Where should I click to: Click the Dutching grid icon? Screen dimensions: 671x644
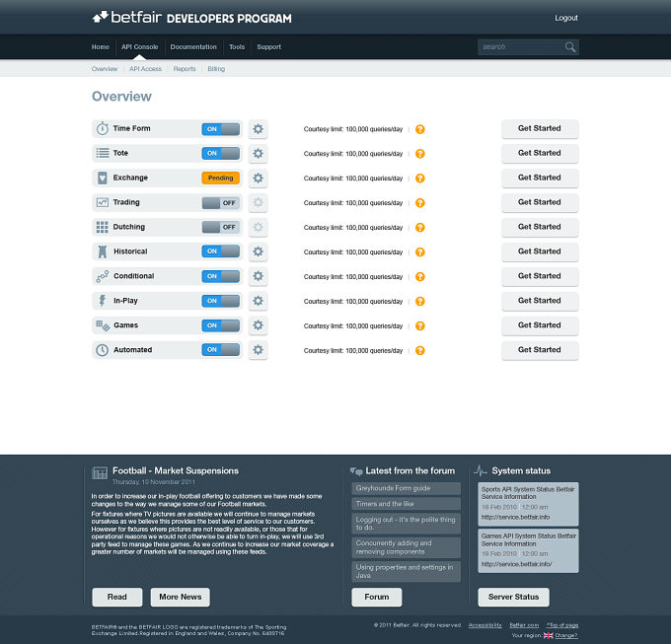pyautogui.click(x=103, y=227)
